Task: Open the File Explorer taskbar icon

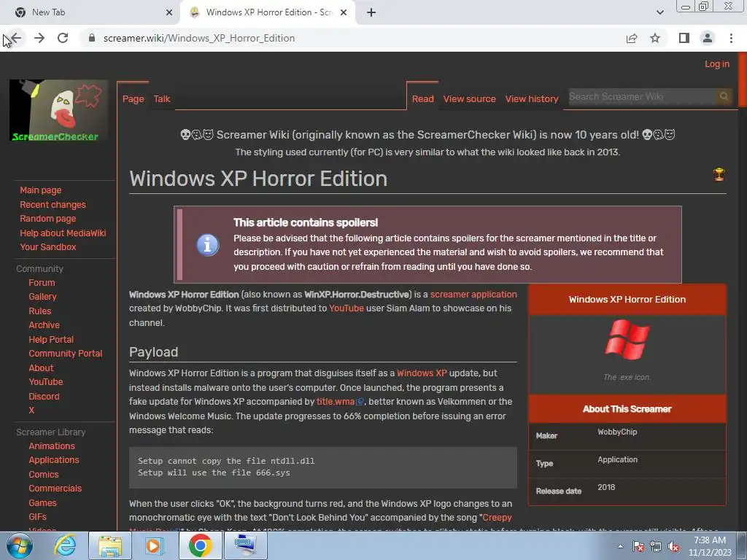Action: (x=110, y=545)
